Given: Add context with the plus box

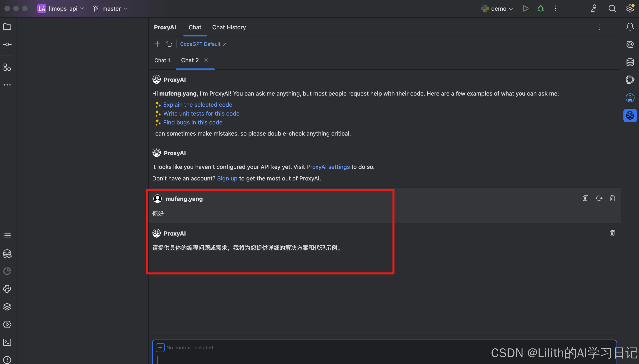Looking at the screenshot, I should [x=160, y=348].
